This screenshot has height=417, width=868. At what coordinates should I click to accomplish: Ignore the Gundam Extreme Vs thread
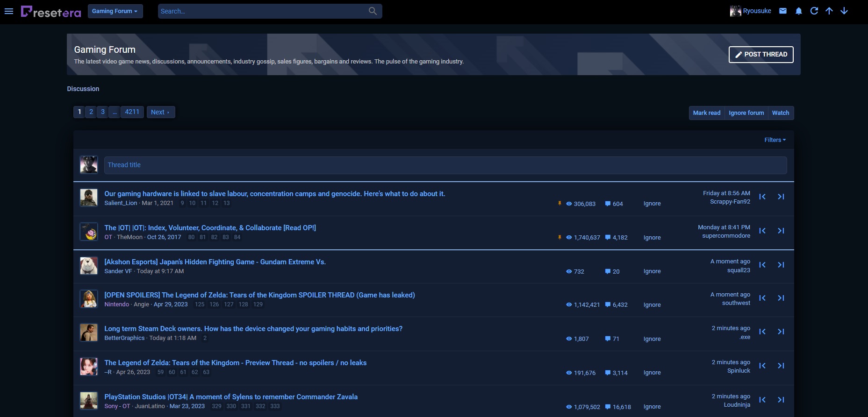tap(652, 271)
